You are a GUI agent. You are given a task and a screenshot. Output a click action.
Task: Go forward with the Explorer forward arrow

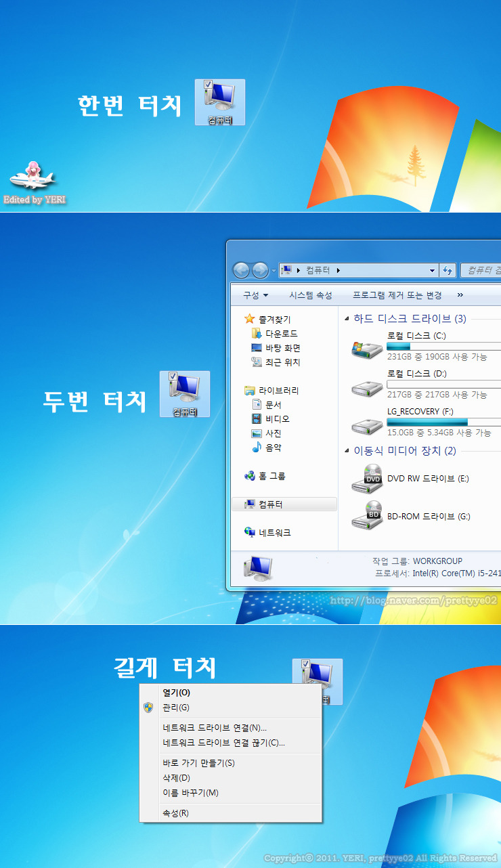(x=260, y=271)
